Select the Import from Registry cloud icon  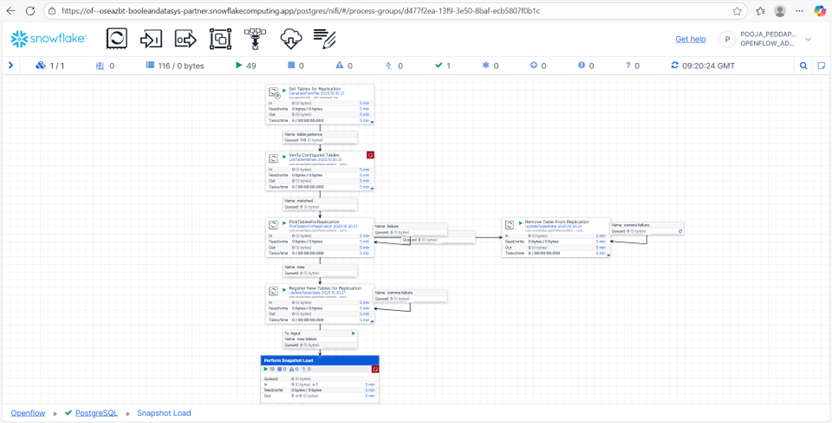(x=290, y=39)
